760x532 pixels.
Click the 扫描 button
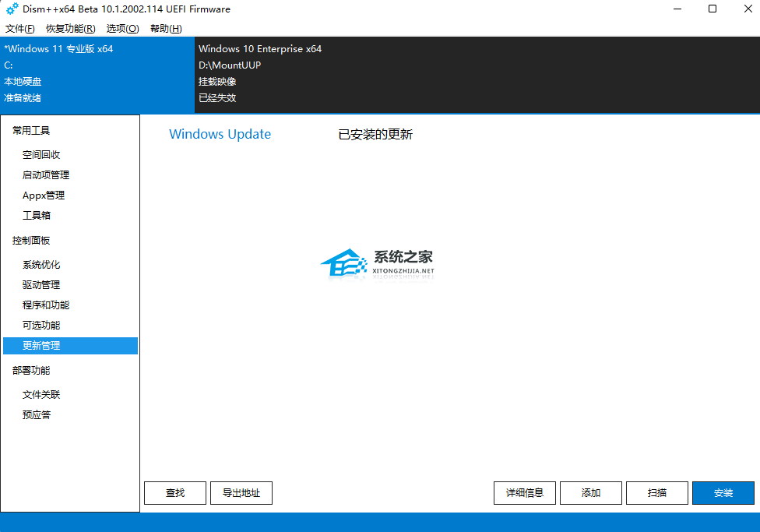(x=656, y=493)
